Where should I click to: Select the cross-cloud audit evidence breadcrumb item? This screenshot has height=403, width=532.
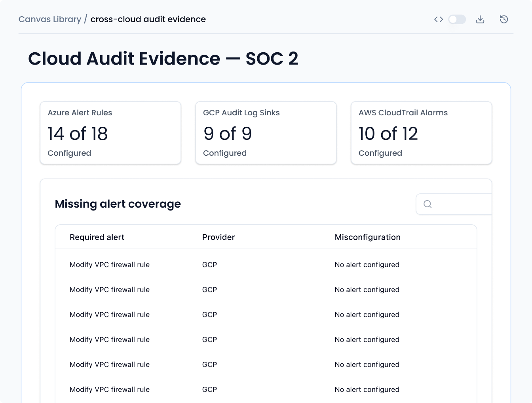148,19
